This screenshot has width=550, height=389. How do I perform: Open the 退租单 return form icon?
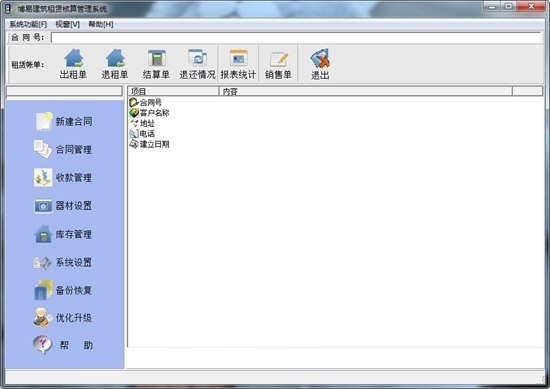tap(115, 58)
